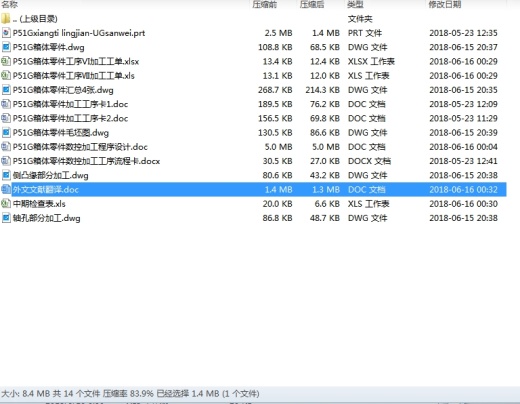
Task: Sort by the 类型 column header
Action: (x=355, y=5)
